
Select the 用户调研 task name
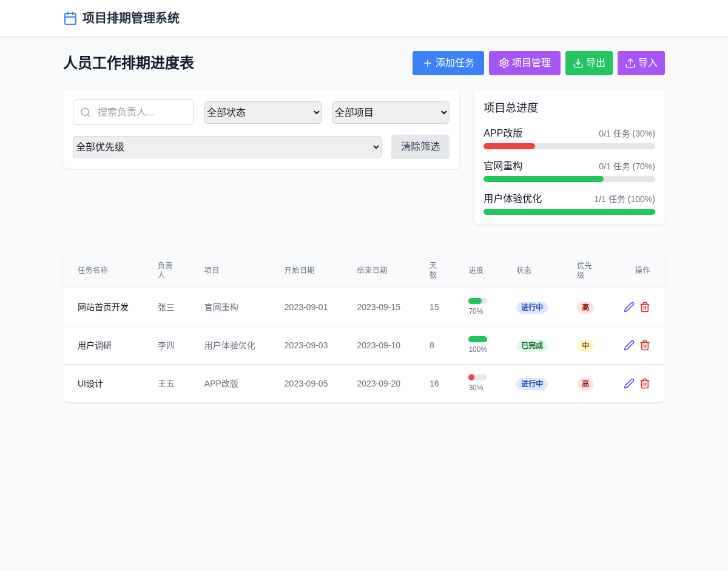95,345
